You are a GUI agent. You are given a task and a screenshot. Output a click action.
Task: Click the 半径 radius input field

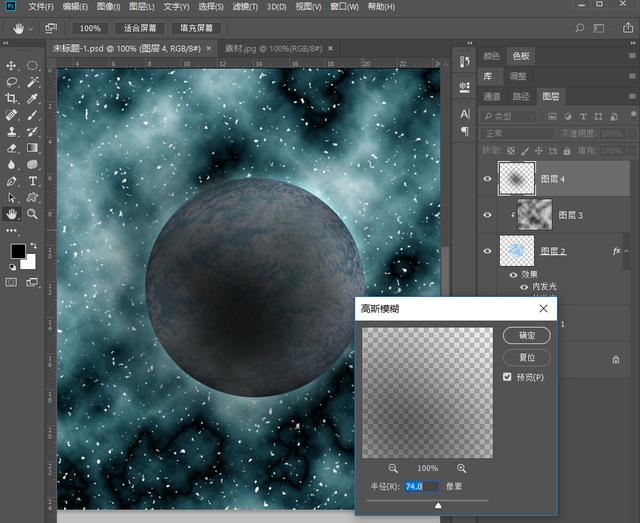point(421,486)
